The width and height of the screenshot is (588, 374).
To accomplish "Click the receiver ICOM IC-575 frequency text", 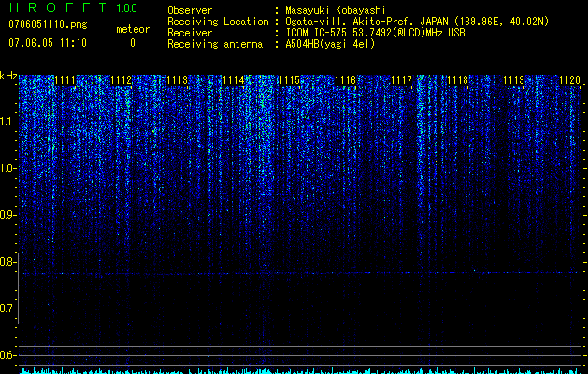I will point(375,33).
